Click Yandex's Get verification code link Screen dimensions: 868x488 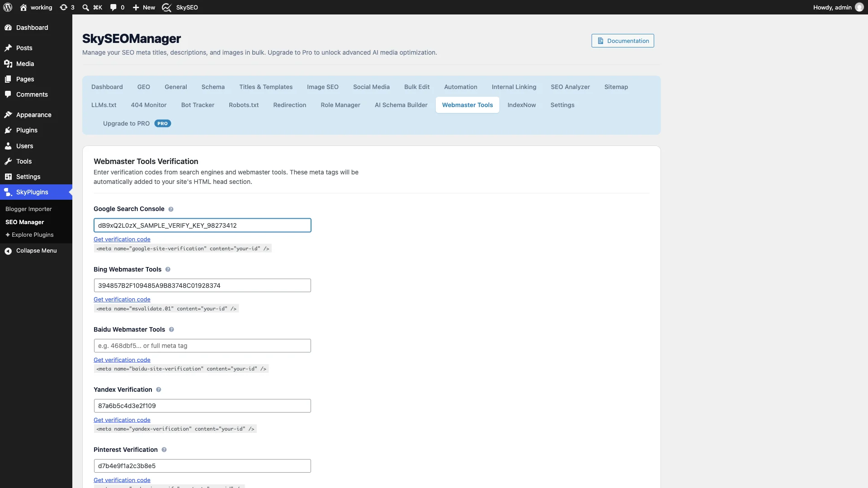pyautogui.click(x=122, y=420)
